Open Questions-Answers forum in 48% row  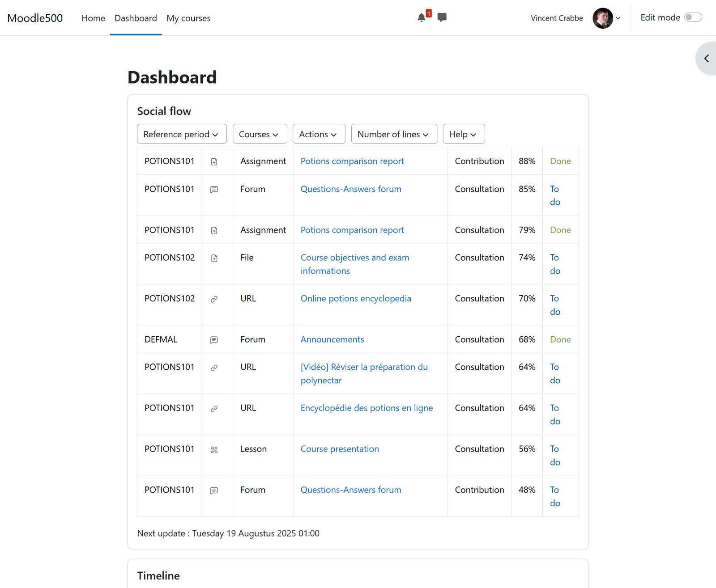coord(351,490)
